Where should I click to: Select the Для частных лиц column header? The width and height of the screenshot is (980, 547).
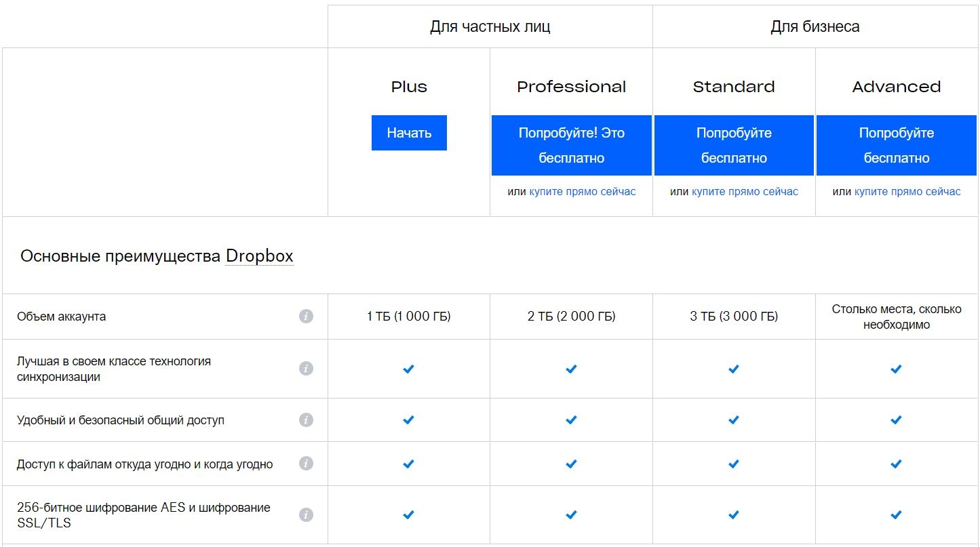pyautogui.click(x=490, y=26)
